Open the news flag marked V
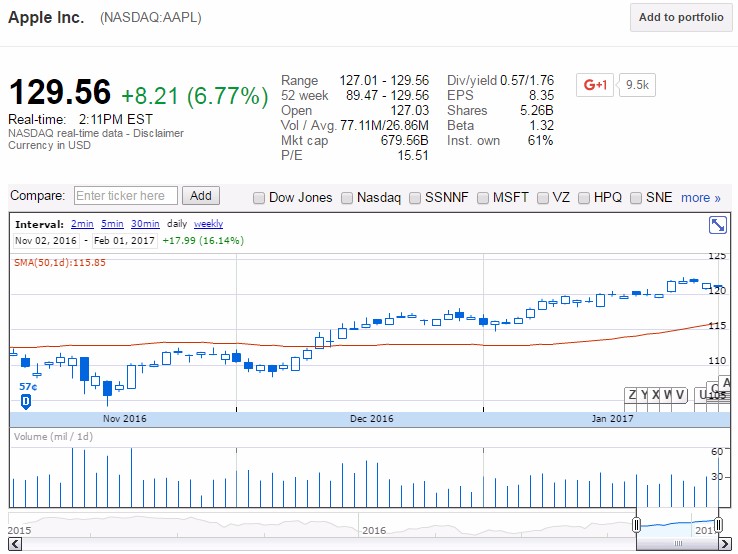The height and width of the screenshot is (554, 738). point(680,395)
